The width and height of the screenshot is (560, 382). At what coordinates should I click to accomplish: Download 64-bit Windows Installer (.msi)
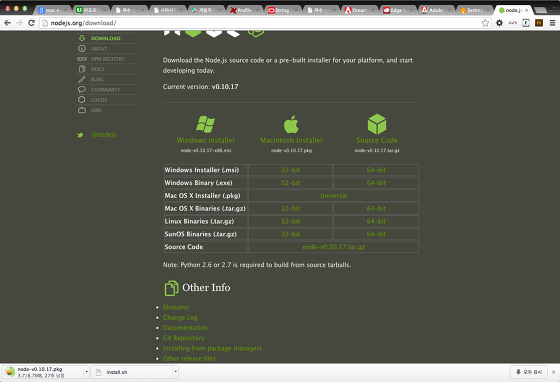376,170
